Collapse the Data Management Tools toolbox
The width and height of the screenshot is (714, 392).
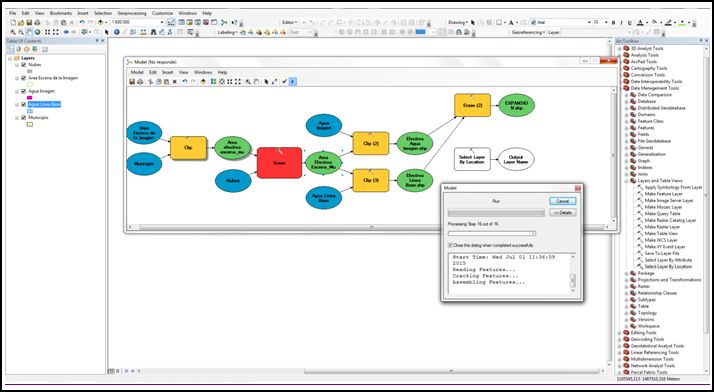pos(619,88)
